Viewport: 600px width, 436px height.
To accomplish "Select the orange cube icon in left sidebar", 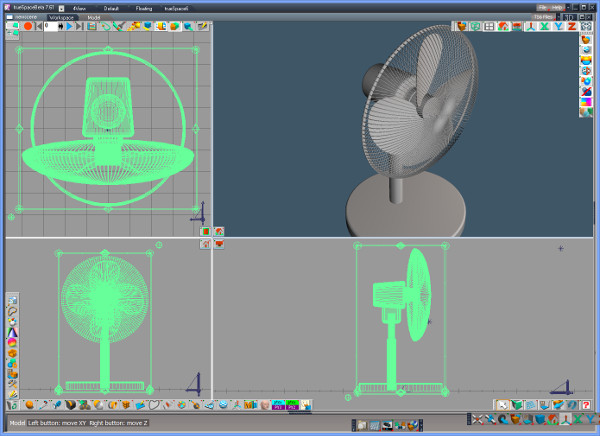I will 13,353.
